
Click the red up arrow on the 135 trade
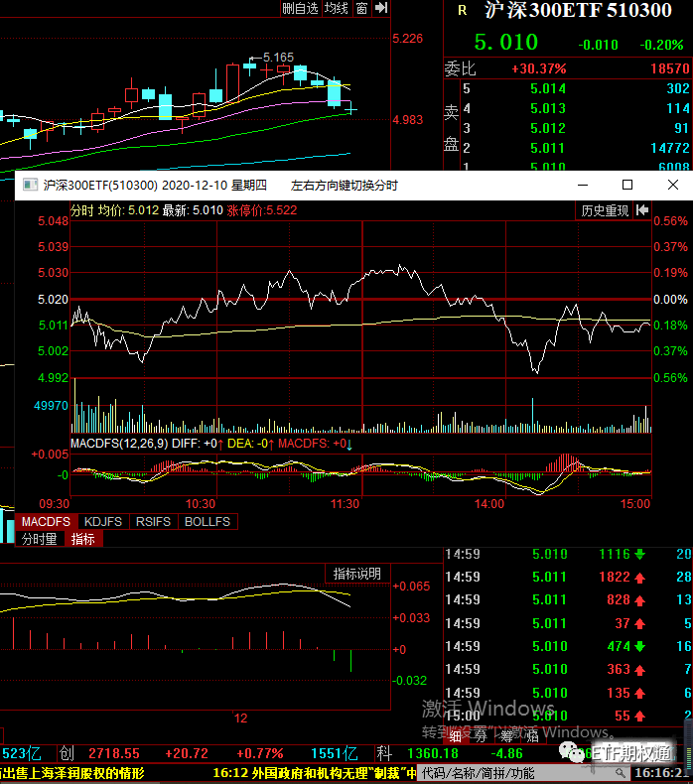pos(640,693)
